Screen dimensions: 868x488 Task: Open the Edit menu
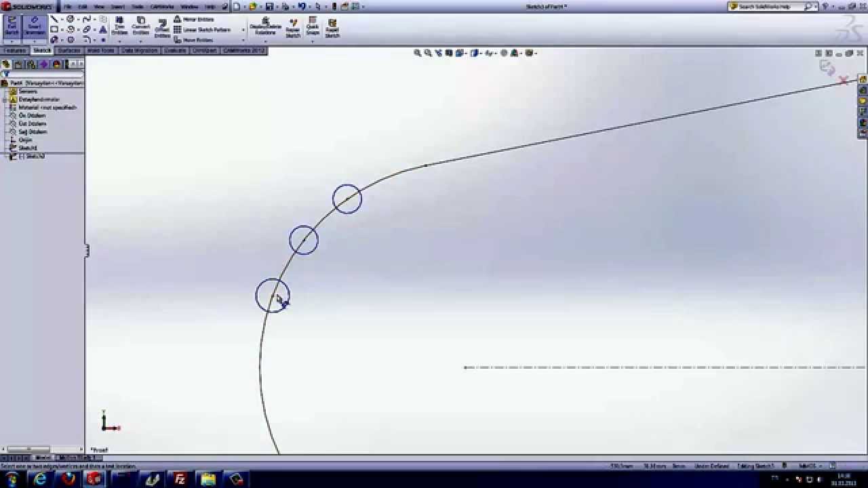(83, 7)
